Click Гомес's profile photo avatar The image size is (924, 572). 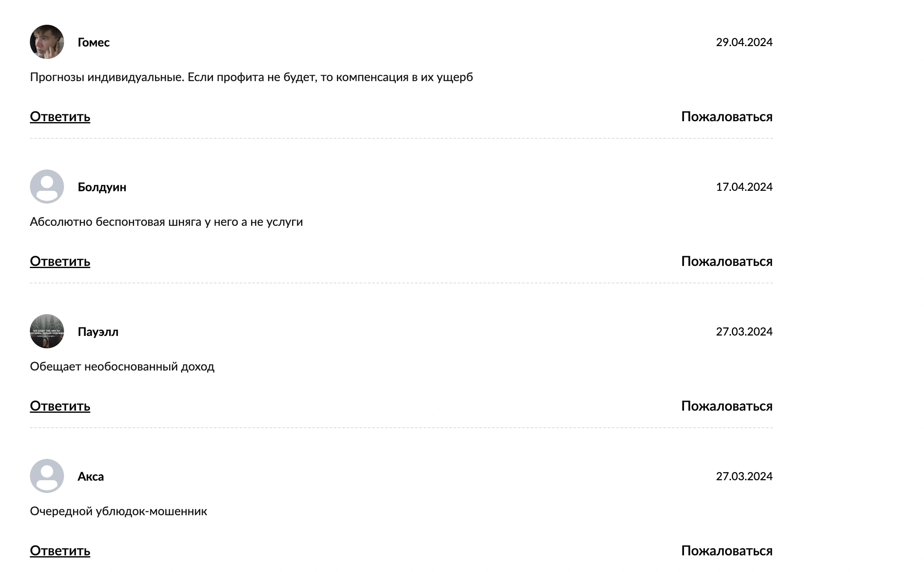(x=47, y=42)
